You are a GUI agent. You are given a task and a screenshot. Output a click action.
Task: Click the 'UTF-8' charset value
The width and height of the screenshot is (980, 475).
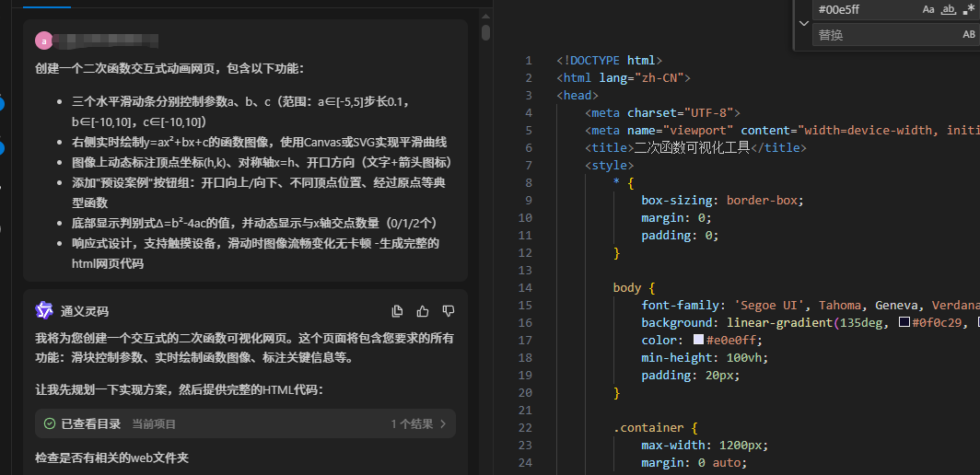[709, 113]
